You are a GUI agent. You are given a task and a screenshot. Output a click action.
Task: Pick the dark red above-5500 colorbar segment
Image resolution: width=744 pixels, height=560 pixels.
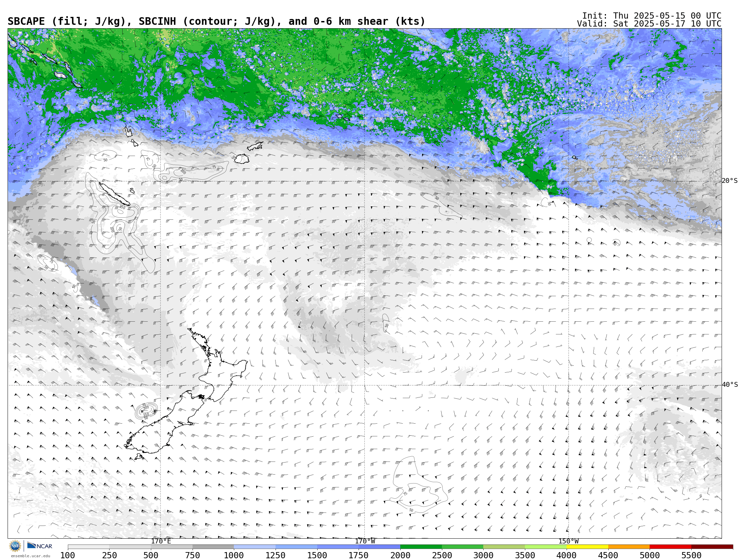[x=712, y=547]
